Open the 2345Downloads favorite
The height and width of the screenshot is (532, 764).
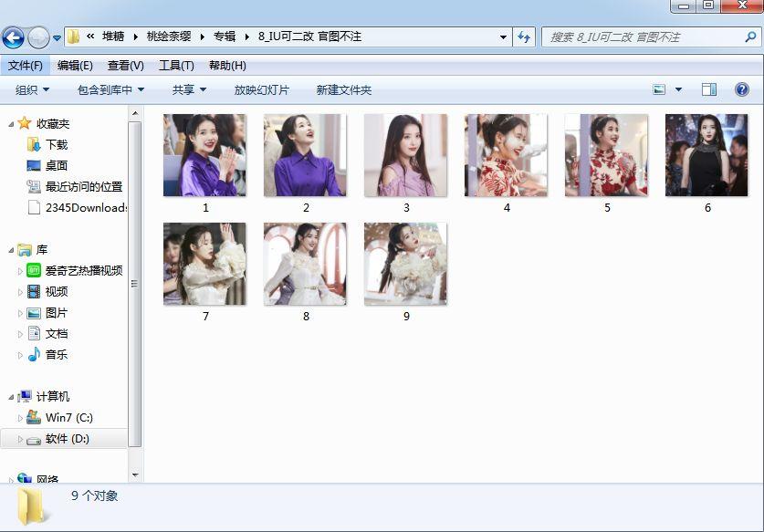[86, 207]
